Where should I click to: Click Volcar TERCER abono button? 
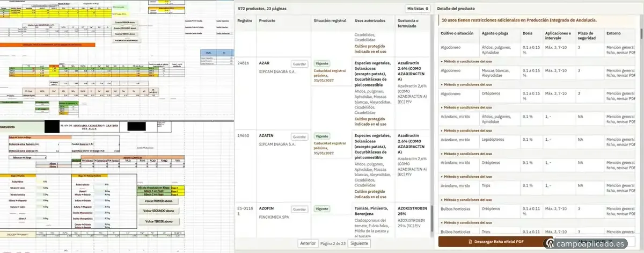pos(158,221)
